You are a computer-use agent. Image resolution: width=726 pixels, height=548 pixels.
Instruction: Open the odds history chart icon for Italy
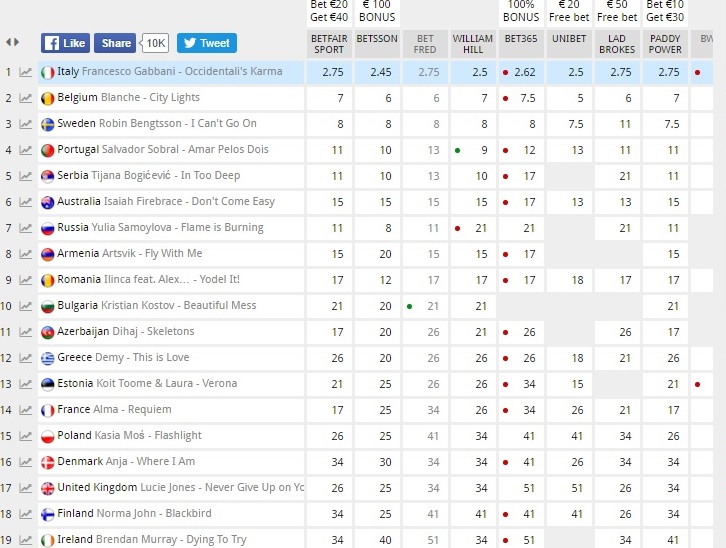(26, 72)
